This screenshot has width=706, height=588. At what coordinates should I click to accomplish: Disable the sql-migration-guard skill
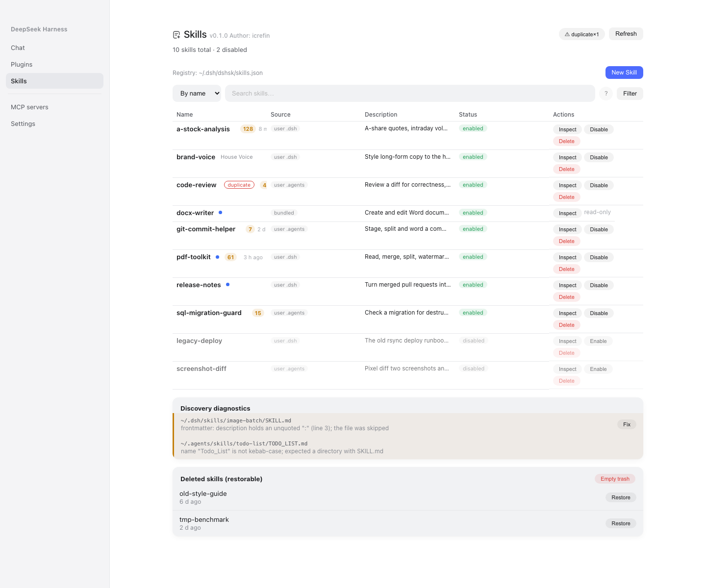[599, 313]
